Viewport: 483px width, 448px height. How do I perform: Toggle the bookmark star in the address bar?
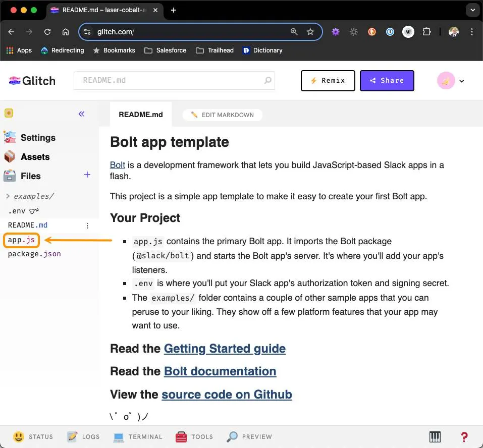(310, 31)
